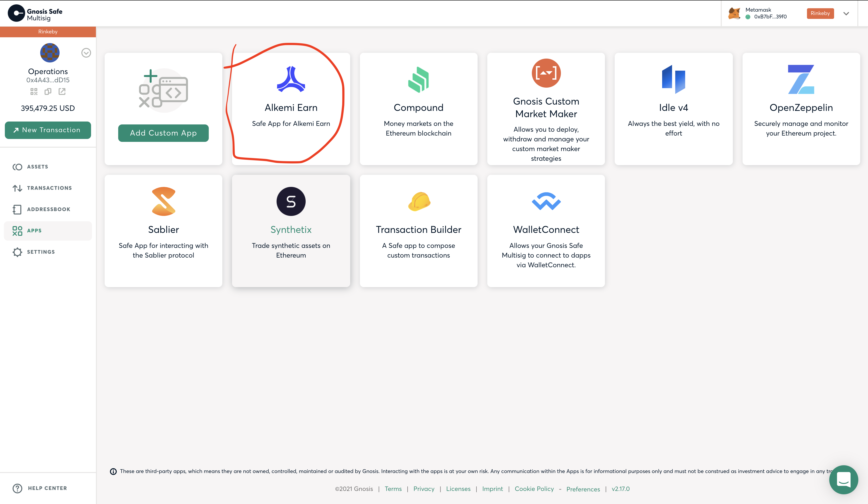This screenshot has height=504, width=868.
Task: Open the Transaction Builder app
Action: [x=418, y=230]
